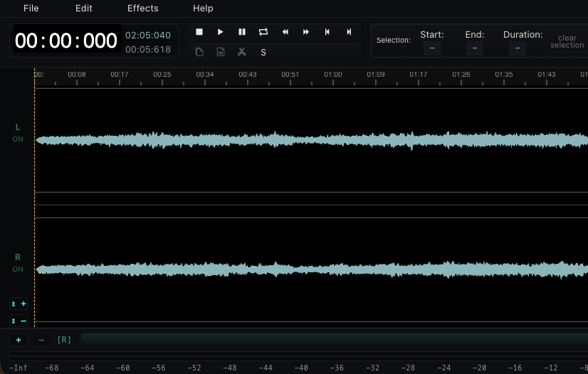Open the File menu
This screenshot has width=588, height=374.
31,9
